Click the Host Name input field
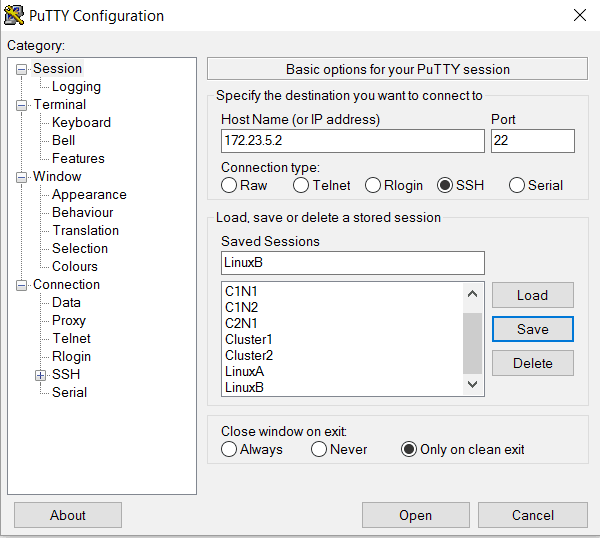 (x=352, y=141)
